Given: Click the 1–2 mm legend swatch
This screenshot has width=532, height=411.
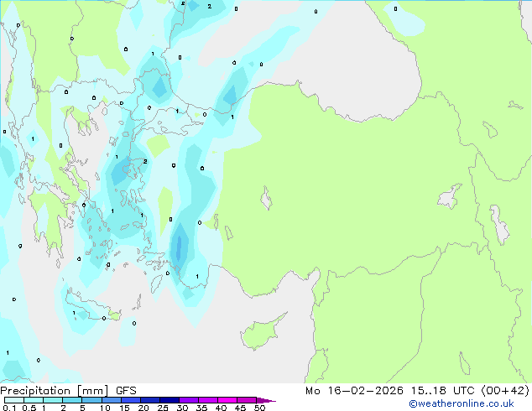Looking at the screenshot, I should (x=53, y=400).
